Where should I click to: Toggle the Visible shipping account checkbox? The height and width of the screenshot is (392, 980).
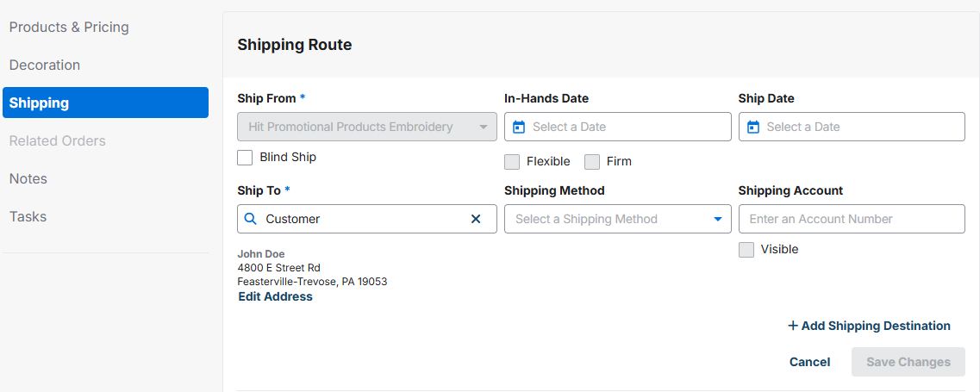point(746,249)
